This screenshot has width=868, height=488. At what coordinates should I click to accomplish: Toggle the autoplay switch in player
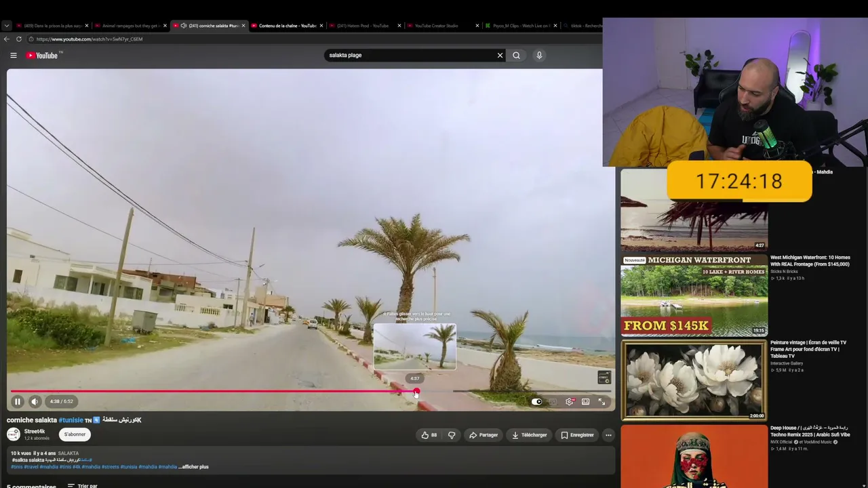point(536,402)
